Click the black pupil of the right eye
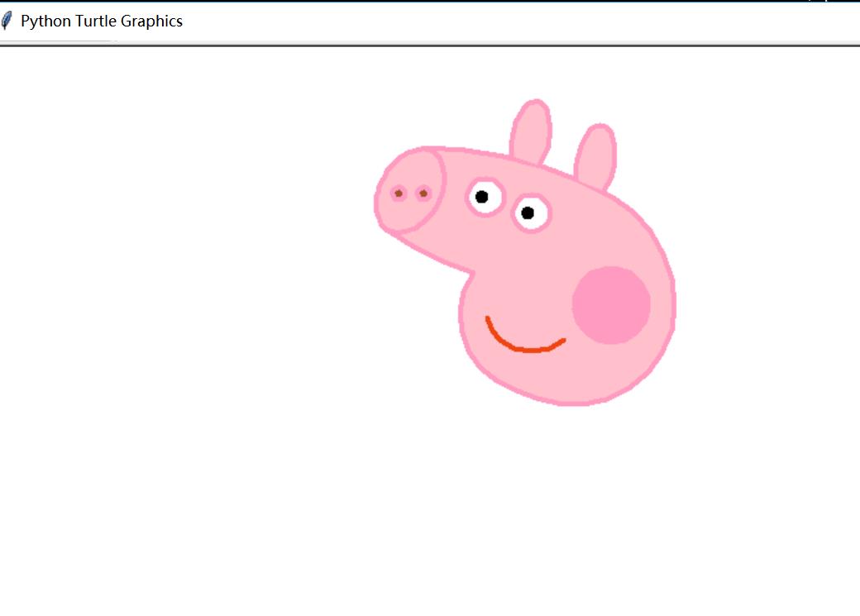The width and height of the screenshot is (860, 616). [528, 212]
